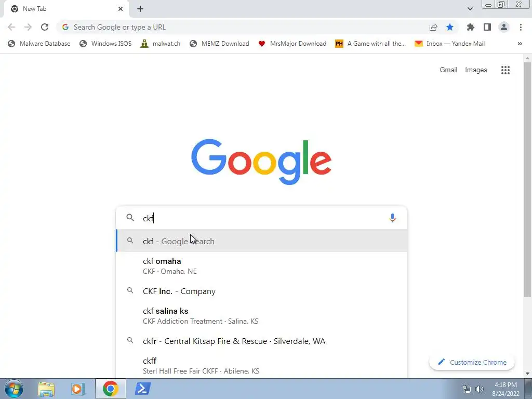Image resolution: width=532 pixels, height=399 pixels.
Task: Open the Images link
Action: [476, 70]
